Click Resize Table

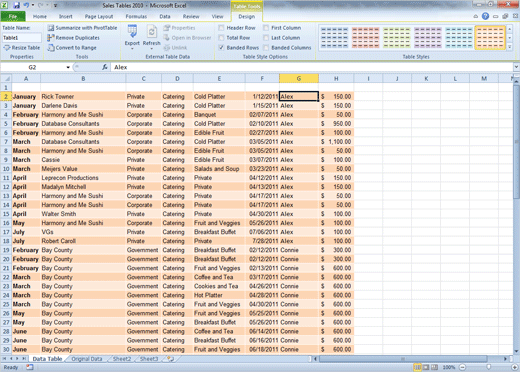pyautogui.click(x=22, y=48)
